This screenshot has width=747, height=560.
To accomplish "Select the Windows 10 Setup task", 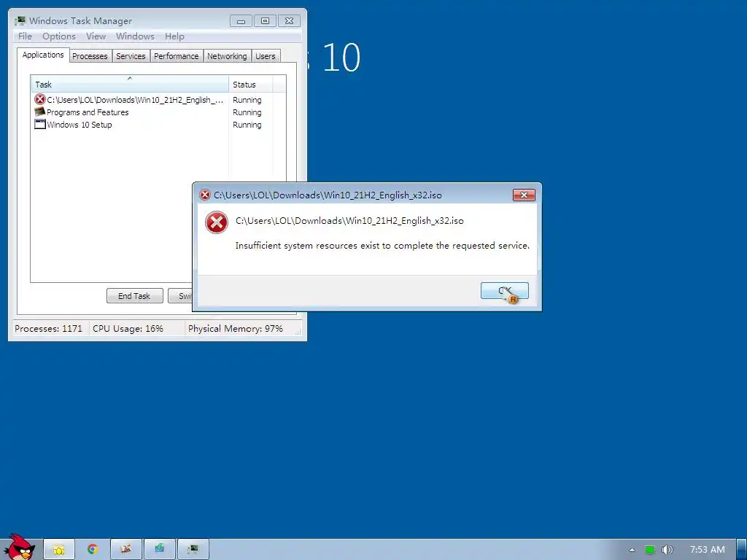I will tap(147, 125).
